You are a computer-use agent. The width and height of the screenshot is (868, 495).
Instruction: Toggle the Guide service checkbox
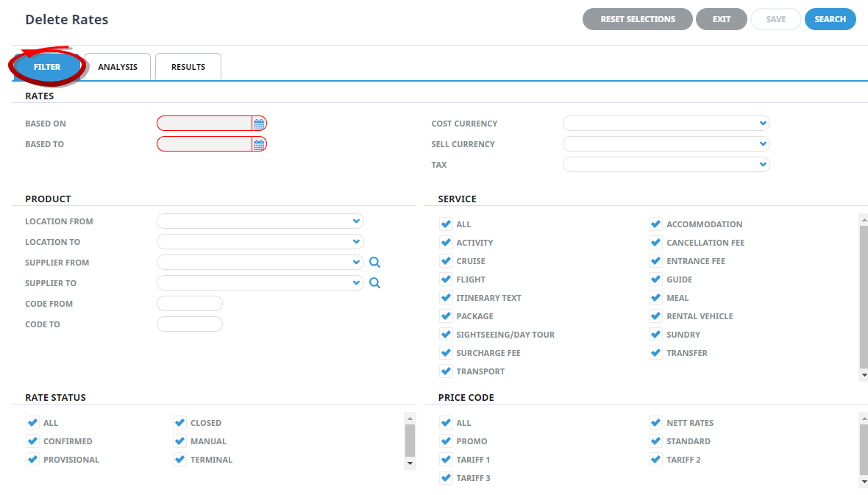pos(656,279)
